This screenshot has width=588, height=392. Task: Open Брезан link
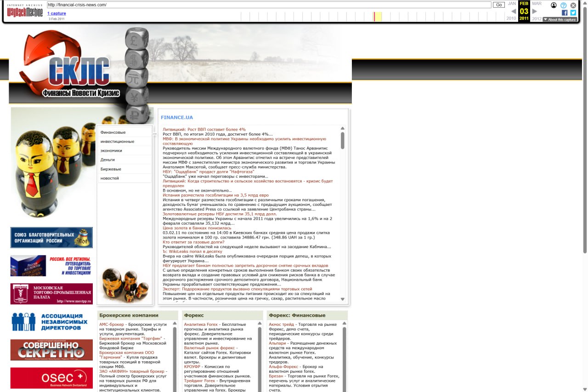point(276,376)
